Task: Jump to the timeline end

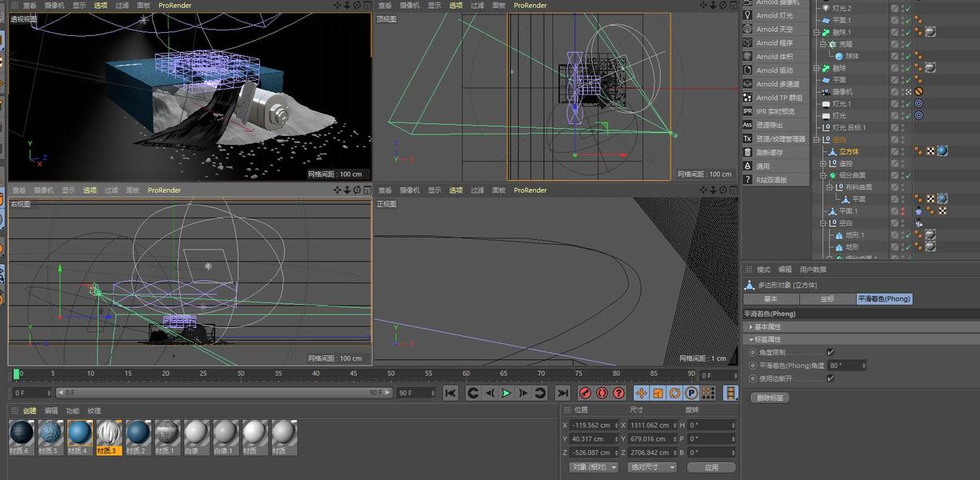Action: [x=562, y=393]
